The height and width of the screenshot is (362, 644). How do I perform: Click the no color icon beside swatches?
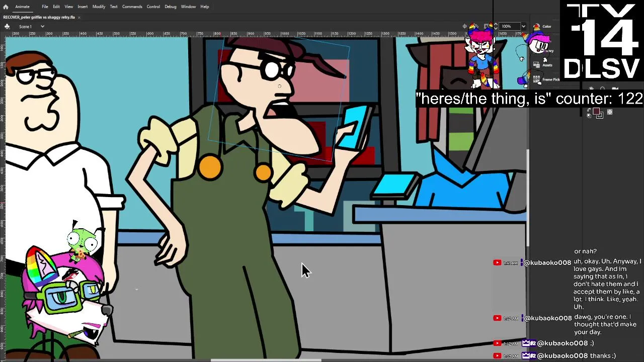(x=610, y=112)
